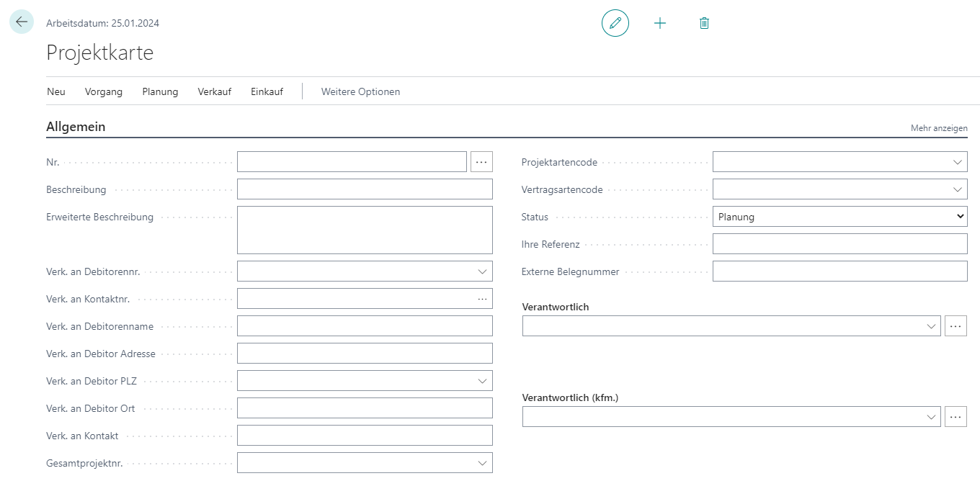Expand Verk. an Debitor PLZ dropdown
This screenshot has width=980, height=481.
click(482, 381)
